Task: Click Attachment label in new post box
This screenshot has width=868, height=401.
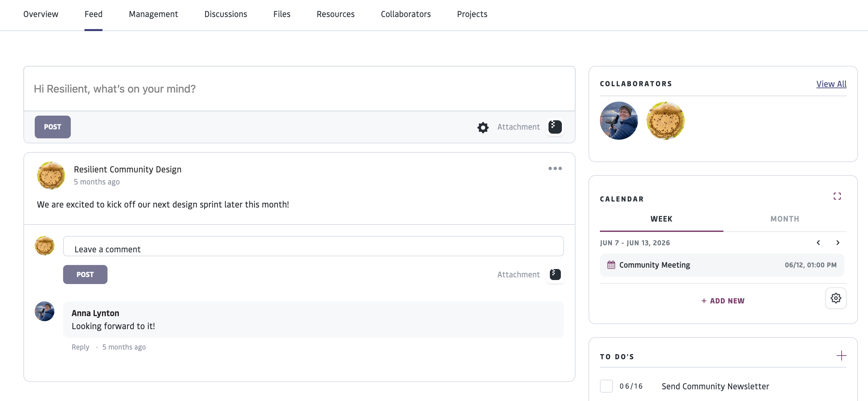Action: (x=518, y=127)
